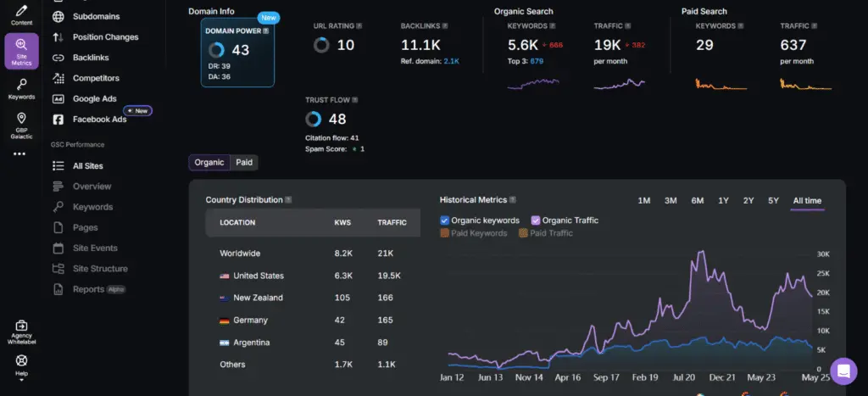Click the paid traffic sparkline chart
The width and height of the screenshot is (868, 396).
(805, 84)
